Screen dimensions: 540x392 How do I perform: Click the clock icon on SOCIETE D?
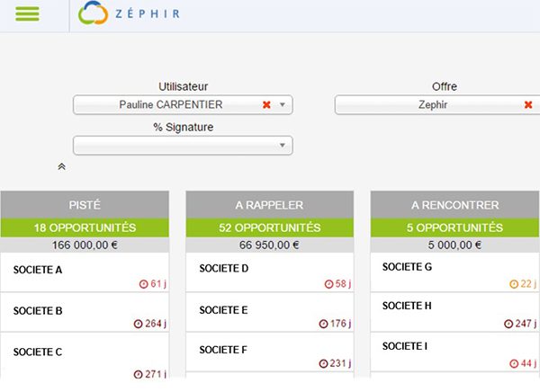coord(328,284)
